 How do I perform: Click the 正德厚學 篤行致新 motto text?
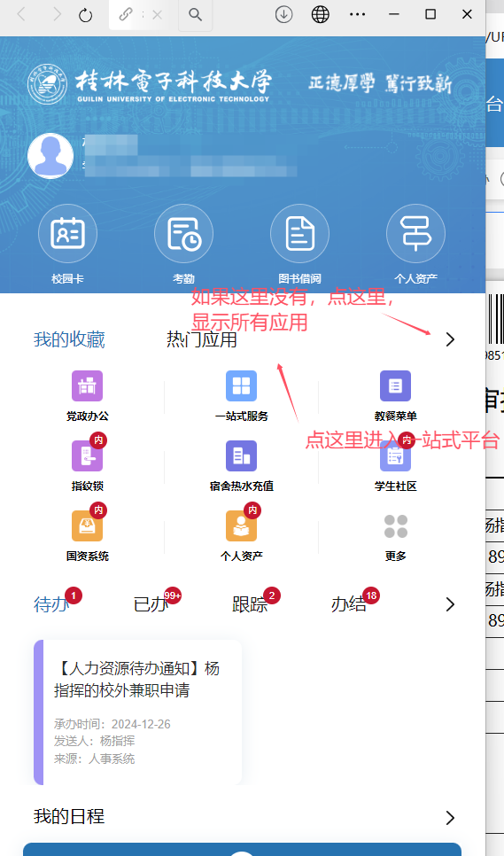pyautogui.click(x=380, y=84)
